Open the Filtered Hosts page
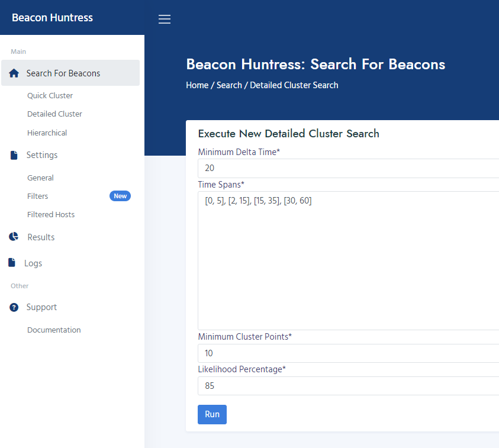The width and height of the screenshot is (499, 448). [51, 214]
